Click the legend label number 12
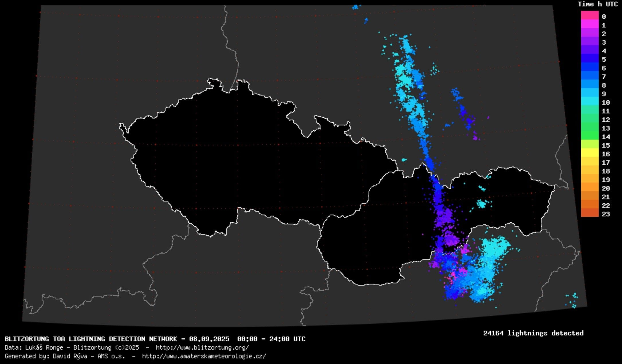 pos(605,120)
